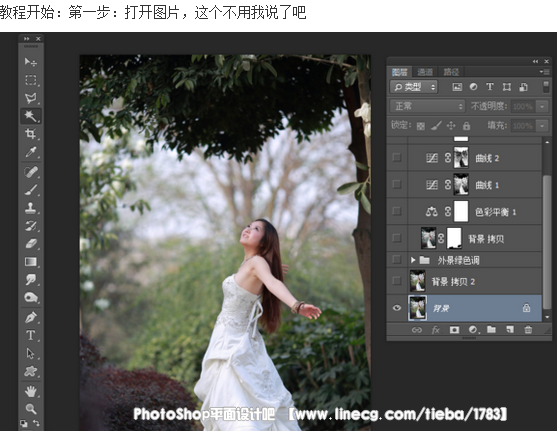Select the Path Selection tool
The height and width of the screenshot is (431, 557).
31,354
